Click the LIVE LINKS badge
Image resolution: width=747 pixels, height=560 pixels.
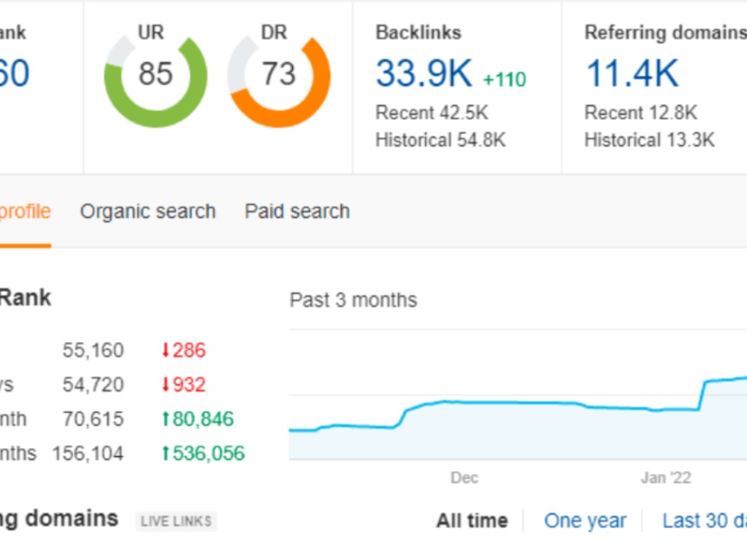pos(176,521)
